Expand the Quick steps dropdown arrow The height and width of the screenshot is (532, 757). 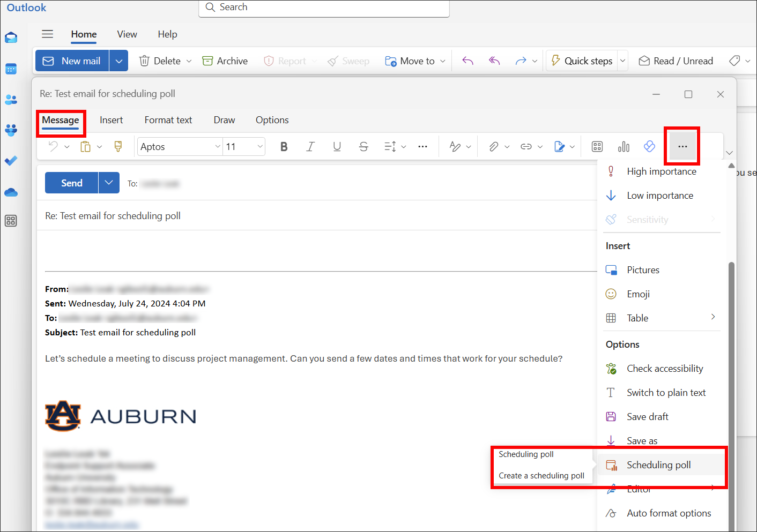[623, 61]
